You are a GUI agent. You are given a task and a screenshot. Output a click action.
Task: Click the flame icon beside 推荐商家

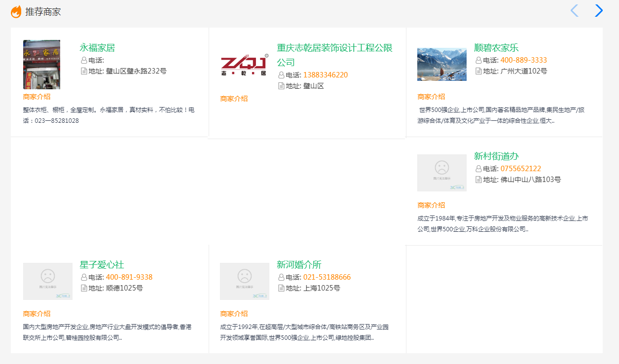[x=16, y=12]
